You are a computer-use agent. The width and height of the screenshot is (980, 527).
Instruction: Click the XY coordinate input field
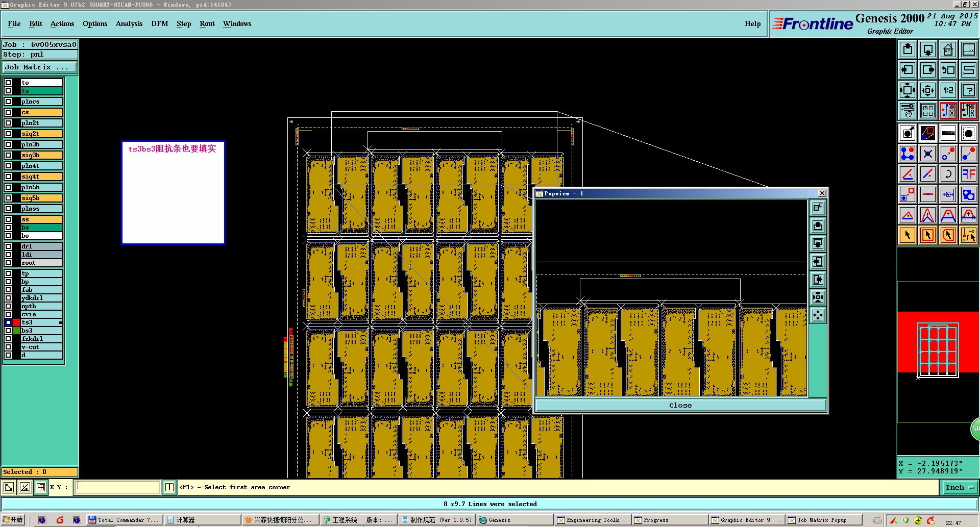[117, 487]
